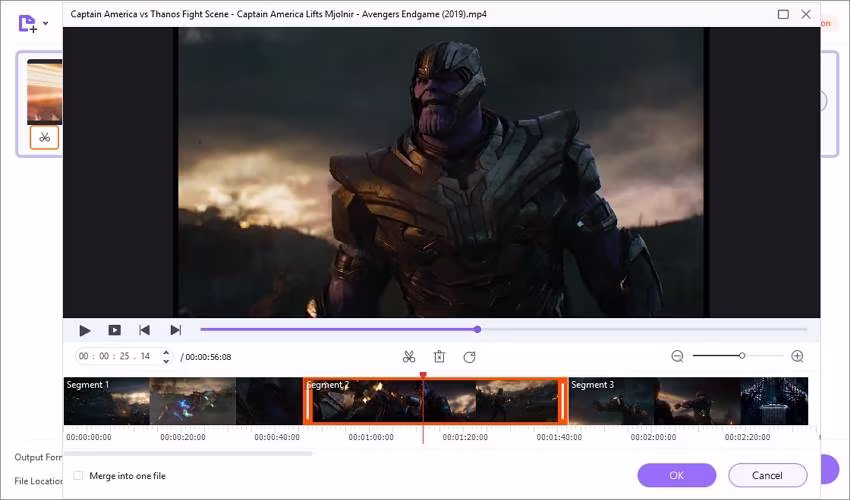Click the video preview of Thanos
Image resolution: width=850 pixels, height=500 pixels.
441,172
